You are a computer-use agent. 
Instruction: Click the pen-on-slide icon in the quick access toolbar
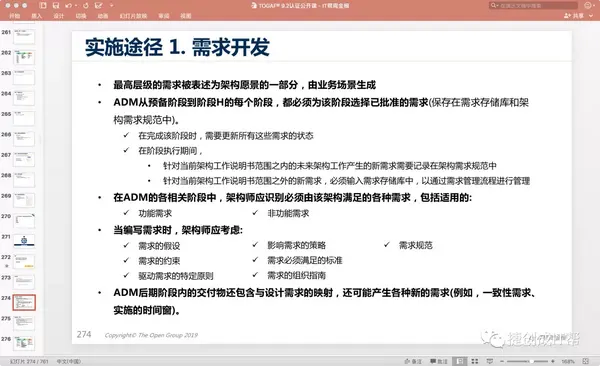pyautogui.click(x=99, y=5)
